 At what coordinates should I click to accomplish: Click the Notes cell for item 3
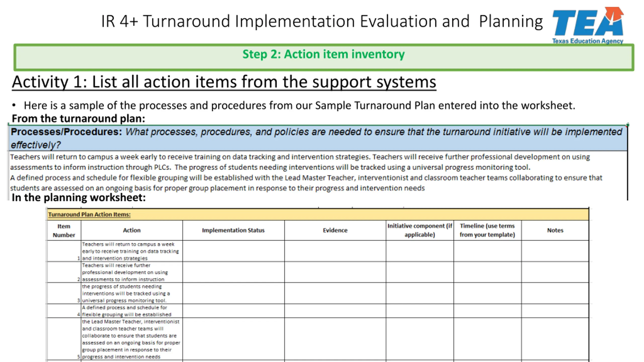(555, 293)
